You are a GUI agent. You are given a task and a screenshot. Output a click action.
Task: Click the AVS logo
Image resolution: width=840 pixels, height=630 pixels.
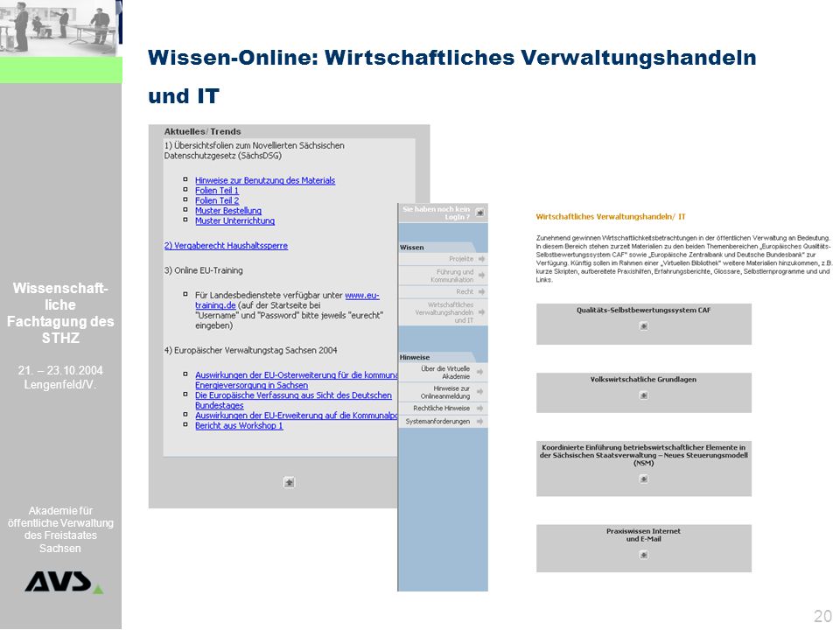pos(64,583)
